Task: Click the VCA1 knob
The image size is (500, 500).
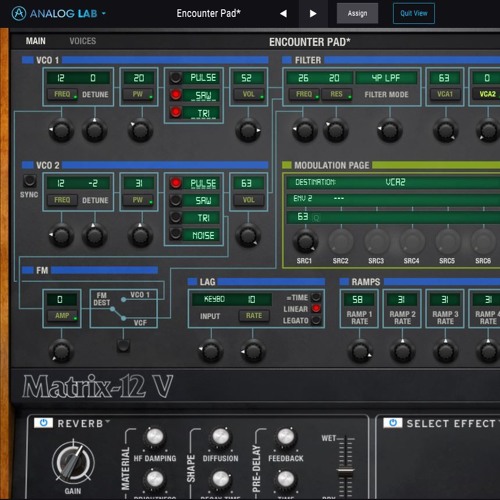Action: pos(446,130)
